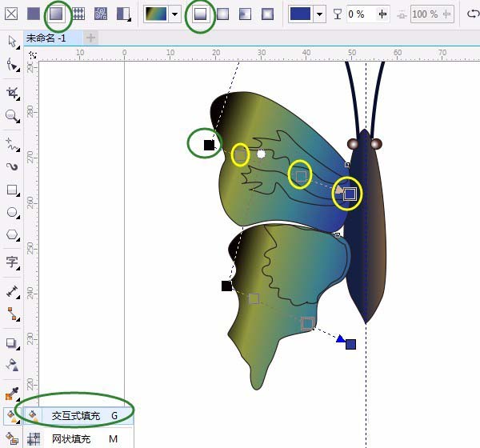480x448 pixels.
Task: Select the Shape edit tool
Action: [x=12, y=65]
